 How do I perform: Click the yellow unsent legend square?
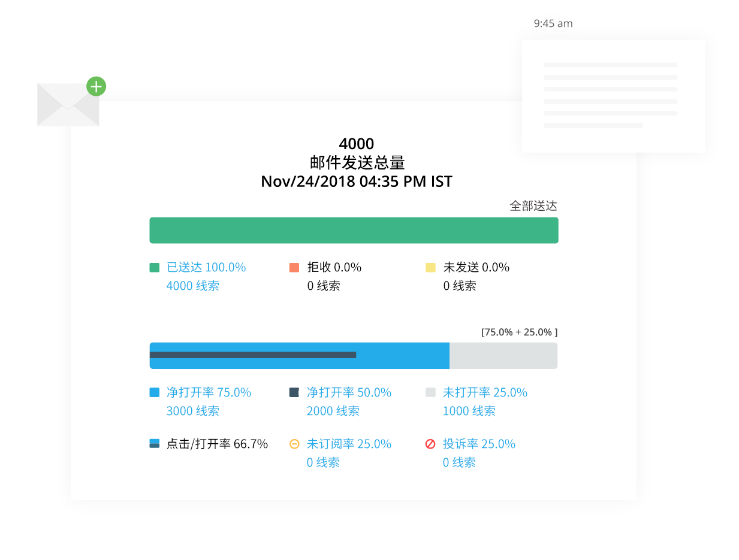point(430,268)
